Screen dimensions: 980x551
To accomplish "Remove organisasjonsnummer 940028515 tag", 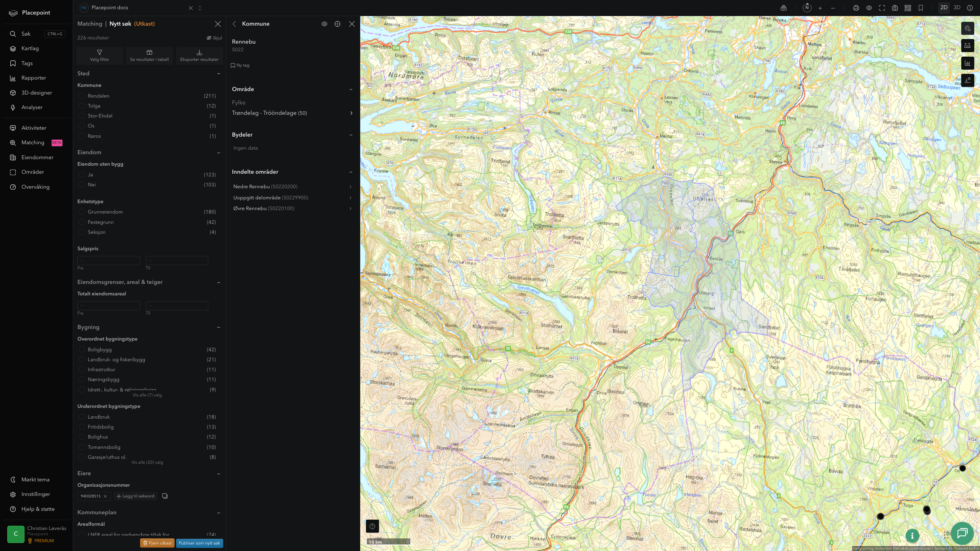I will click(105, 496).
